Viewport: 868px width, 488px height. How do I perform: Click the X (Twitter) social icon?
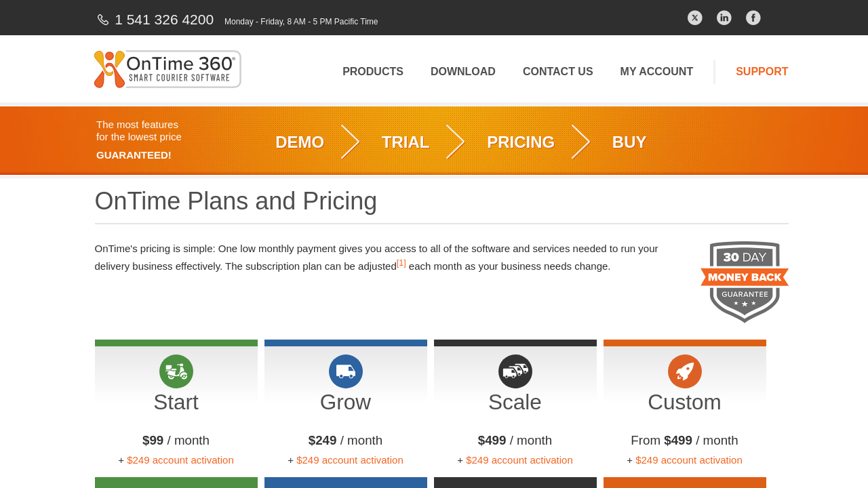[694, 18]
